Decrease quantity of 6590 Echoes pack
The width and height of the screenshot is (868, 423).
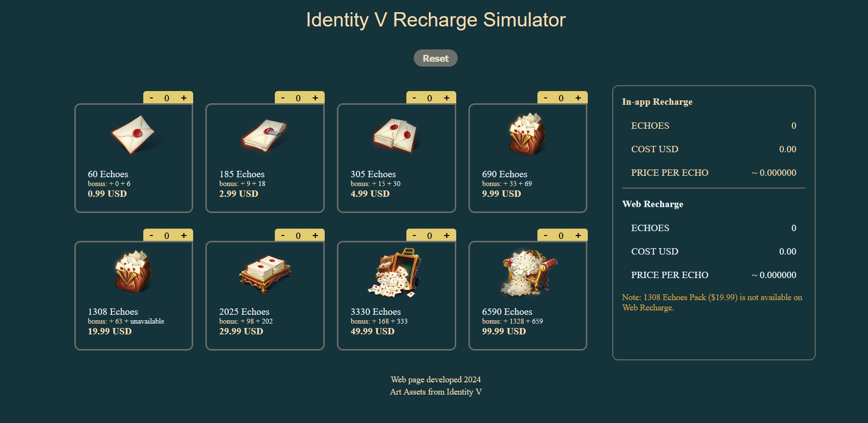pyautogui.click(x=546, y=235)
